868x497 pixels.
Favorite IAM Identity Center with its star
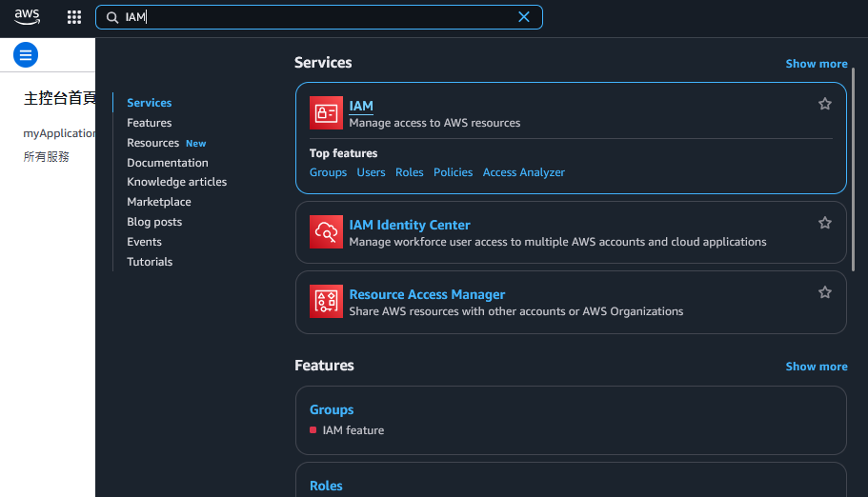[825, 223]
